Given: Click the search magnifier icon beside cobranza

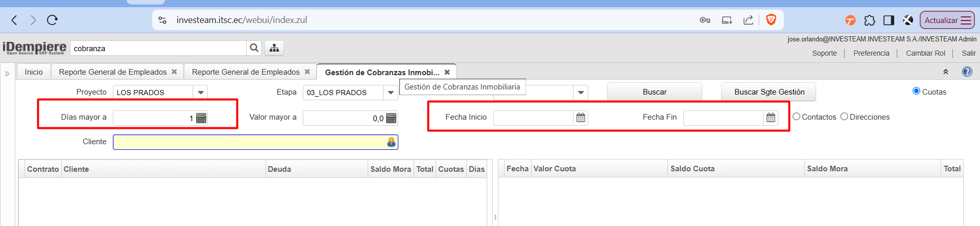Looking at the screenshot, I should [254, 48].
